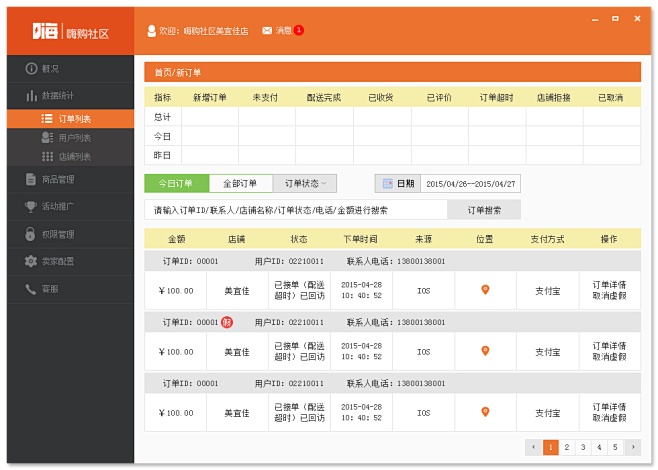658x470 pixels.
Task: Click the 订单搜索 button
Action: coord(482,210)
